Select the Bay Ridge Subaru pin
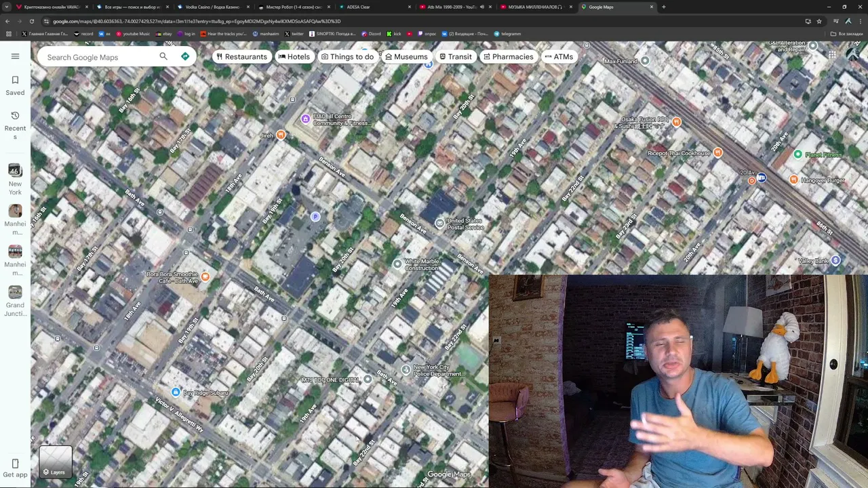The width and height of the screenshot is (868, 488). 176,392
